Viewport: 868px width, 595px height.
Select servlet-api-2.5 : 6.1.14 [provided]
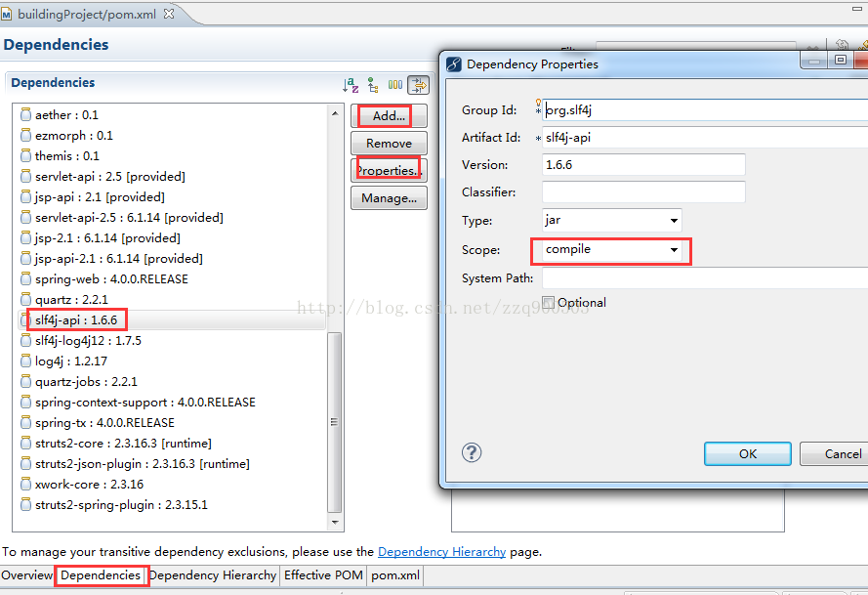click(129, 217)
